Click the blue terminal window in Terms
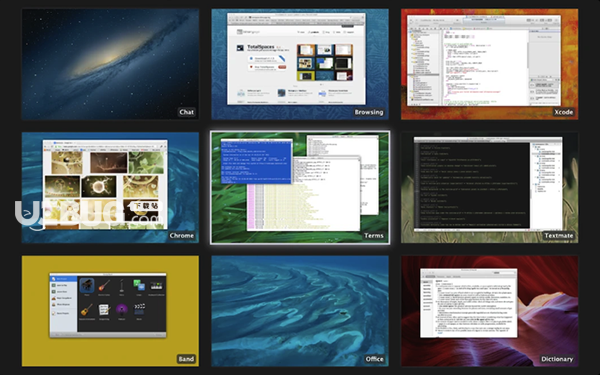 pyautogui.click(x=256, y=161)
